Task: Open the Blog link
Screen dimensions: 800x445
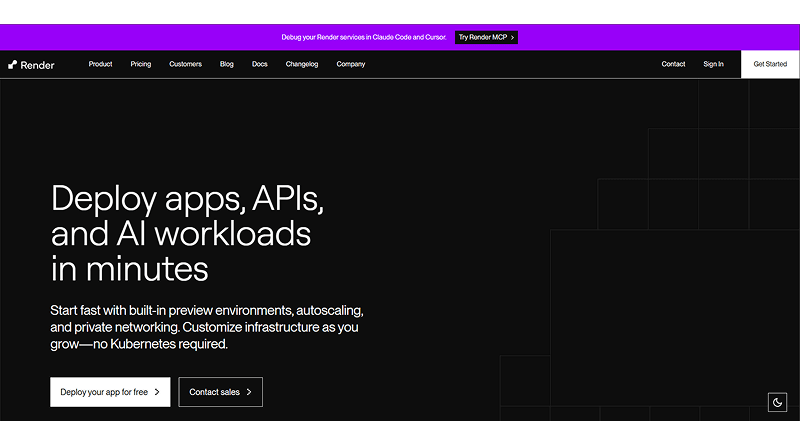Action: [227, 64]
